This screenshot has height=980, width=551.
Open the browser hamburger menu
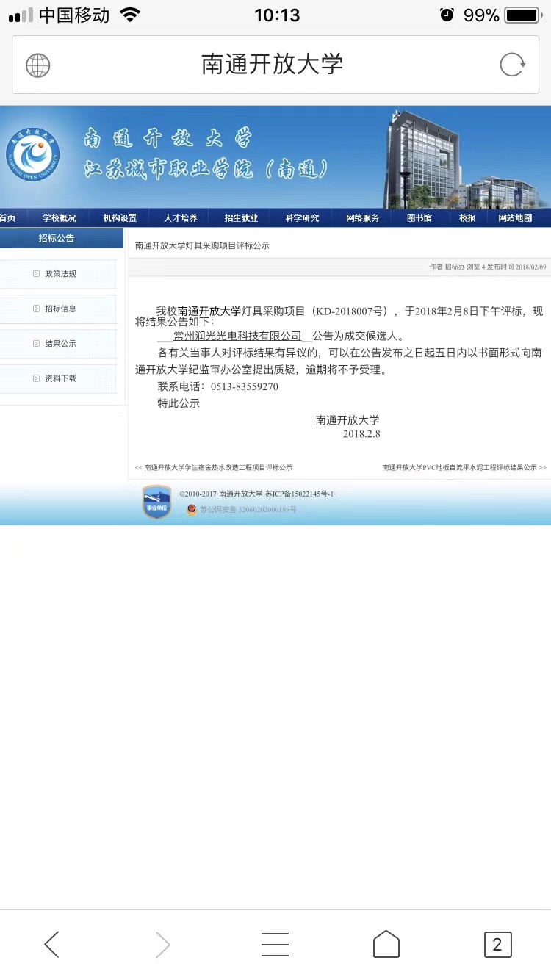pyautogui.click(x=275, y=944)
